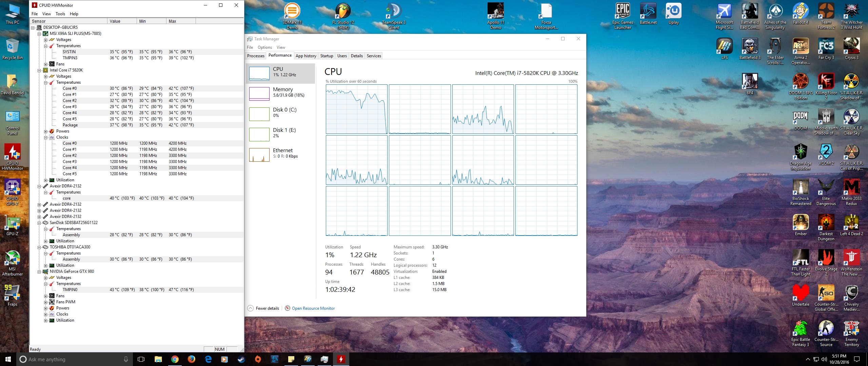Click the Windows Start button
This screenshot has height=366, width=868.
(8, 359)
